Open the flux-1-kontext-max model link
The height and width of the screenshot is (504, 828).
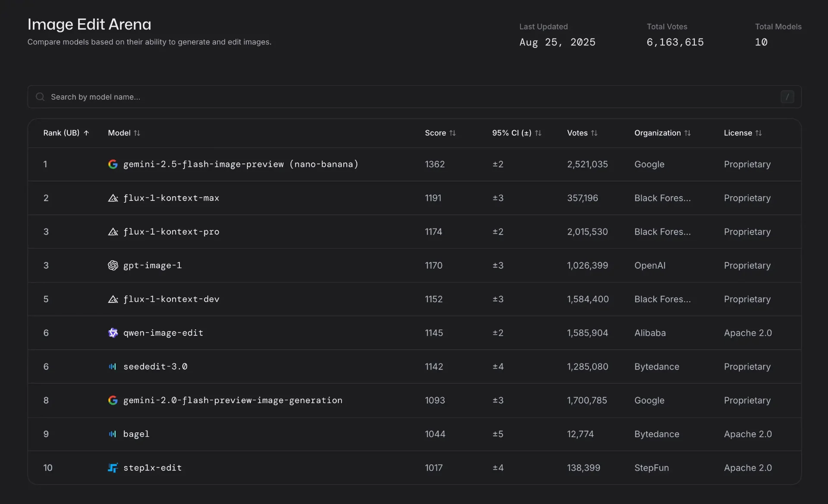point(171,198)
